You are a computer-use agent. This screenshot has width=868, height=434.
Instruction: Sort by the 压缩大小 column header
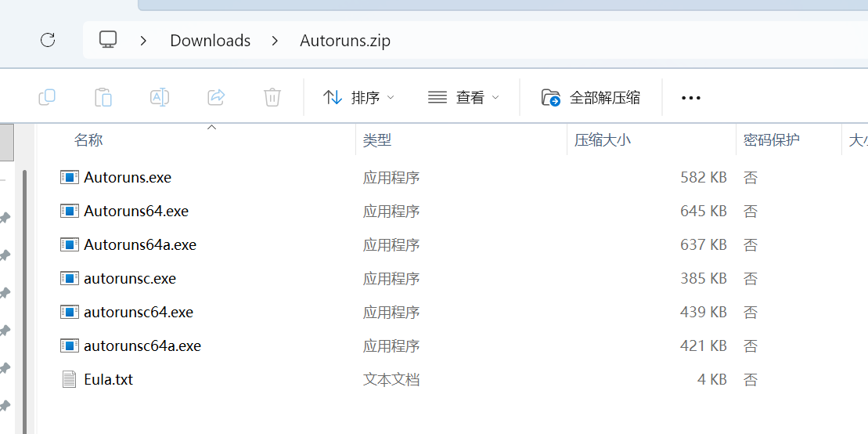point(603,139)
